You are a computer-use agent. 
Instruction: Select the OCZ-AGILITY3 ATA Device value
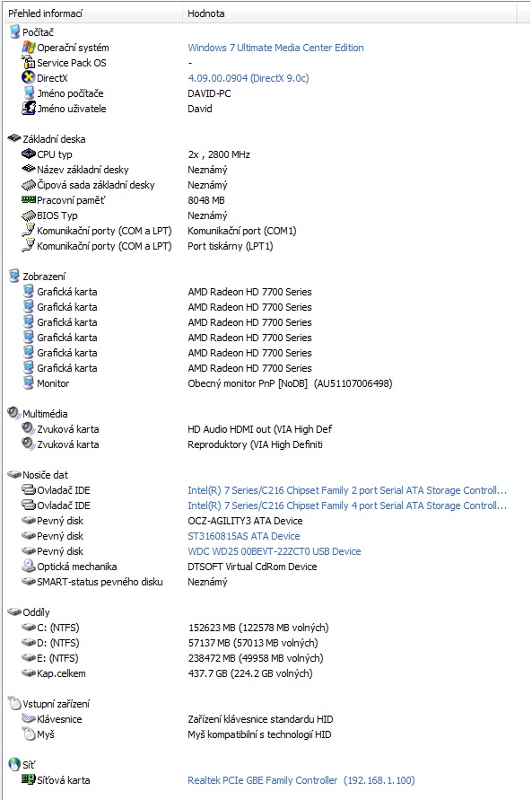click(x=245, y=521)
